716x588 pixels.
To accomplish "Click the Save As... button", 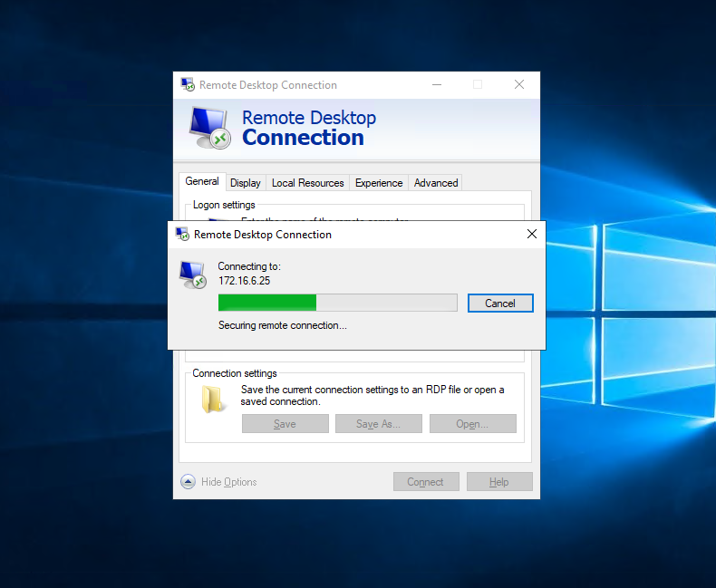I will [x=379, y=424].
